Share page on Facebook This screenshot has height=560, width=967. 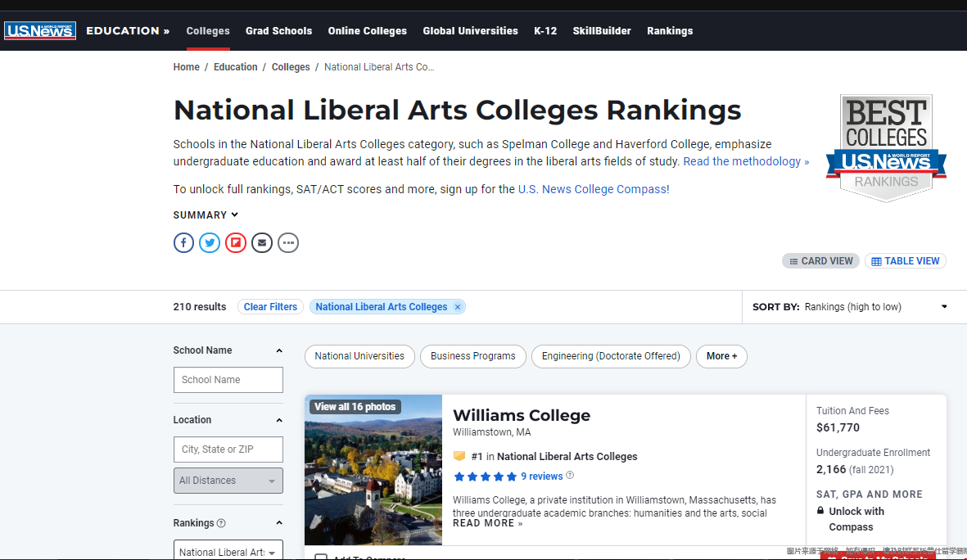pos(183,242)
